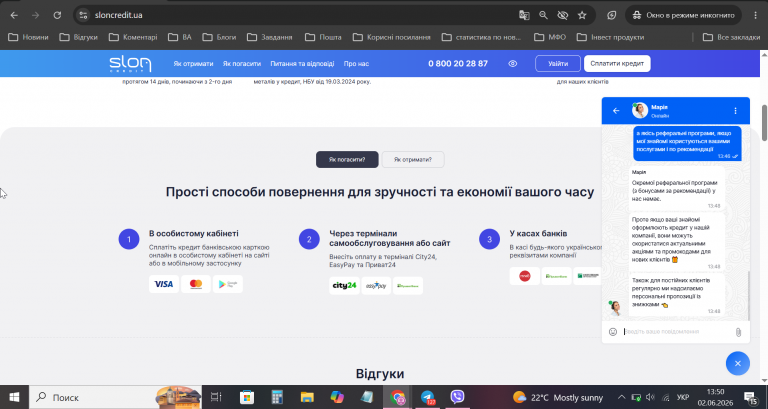
Task: Toggle accessibility eye icon in site header
Action: click(x=512, y=64)
